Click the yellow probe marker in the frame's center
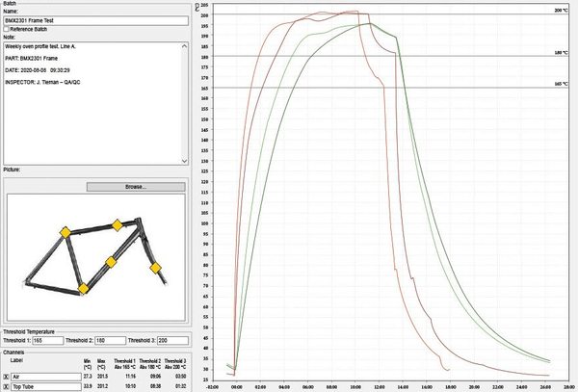Viewport: 578px width, 392px height. pos(111,262)
